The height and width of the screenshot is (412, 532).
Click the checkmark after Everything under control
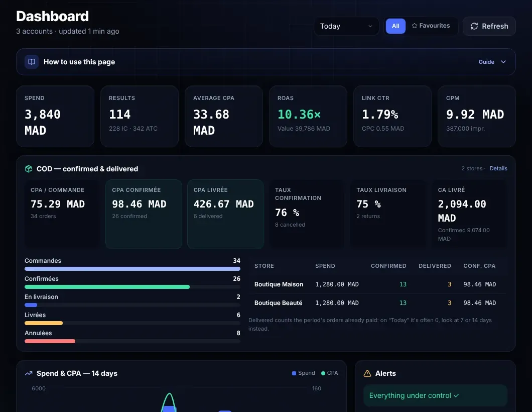click(456, 395)
